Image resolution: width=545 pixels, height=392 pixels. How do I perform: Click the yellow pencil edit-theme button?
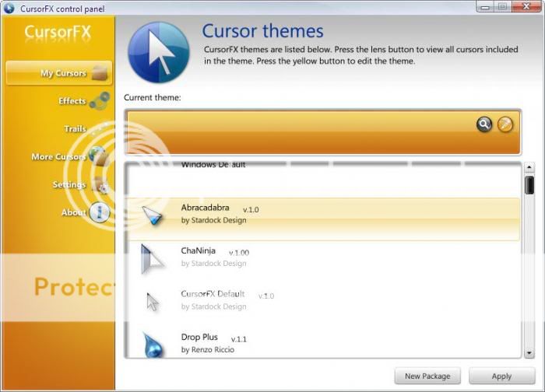coord(505,124)
